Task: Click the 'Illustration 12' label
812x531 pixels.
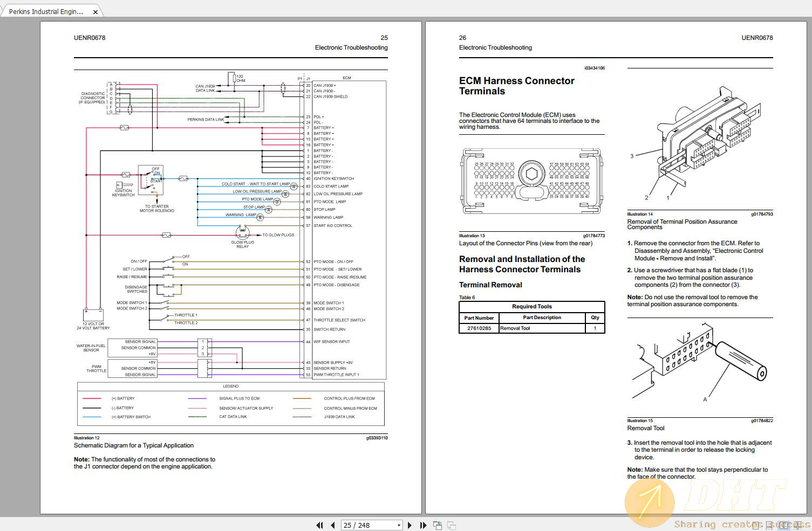Action: [87, 438]
